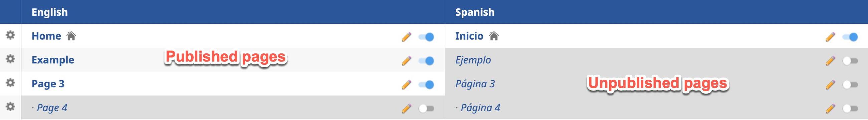The image size is (868, 120).
Task: Click pencil icon for Ejemplo page
Action: coord(831,61)
